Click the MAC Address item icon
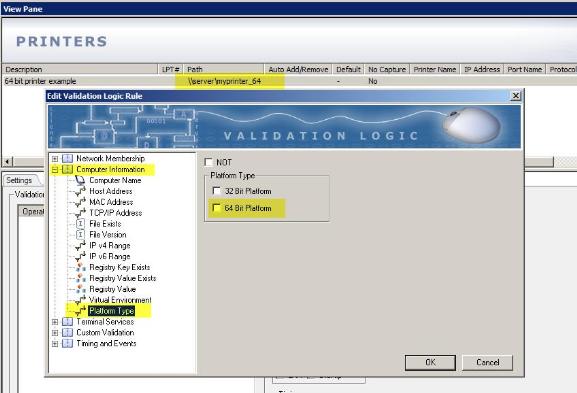The height and width of the screenshot is (393, 577). [80, 202]
